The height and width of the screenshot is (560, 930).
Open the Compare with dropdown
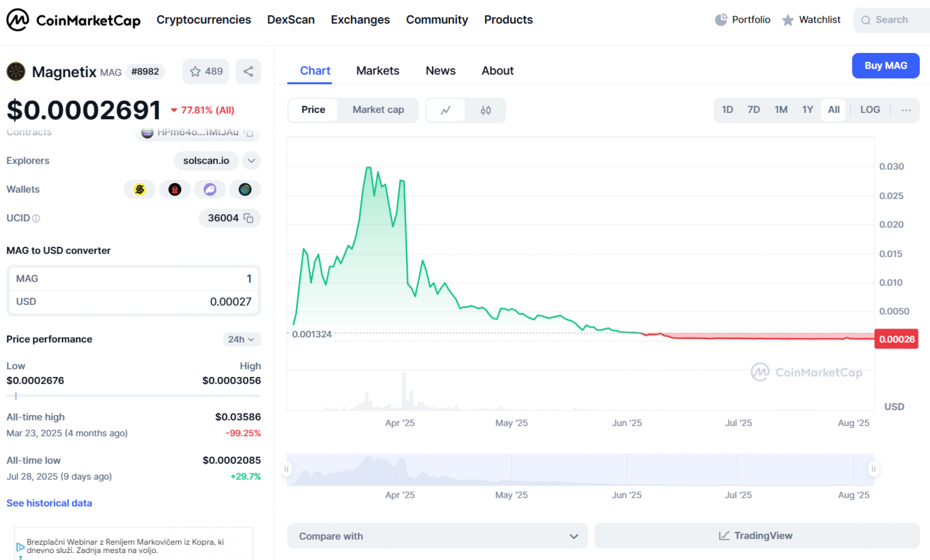coord(438,536)
